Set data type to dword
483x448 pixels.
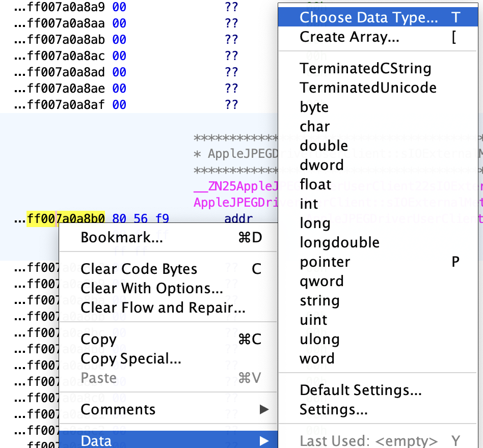coord(321,165)
